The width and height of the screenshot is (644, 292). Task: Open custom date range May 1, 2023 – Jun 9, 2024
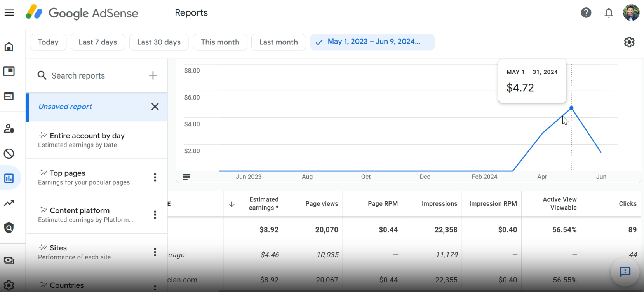[x=372, y=42]
